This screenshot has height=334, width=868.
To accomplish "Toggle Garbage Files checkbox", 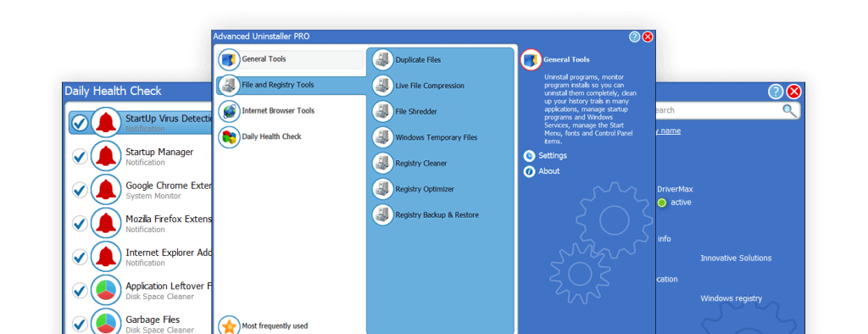I will 81,324.
